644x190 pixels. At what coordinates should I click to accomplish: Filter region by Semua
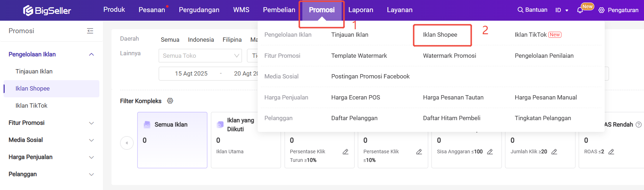pos(170,40)
